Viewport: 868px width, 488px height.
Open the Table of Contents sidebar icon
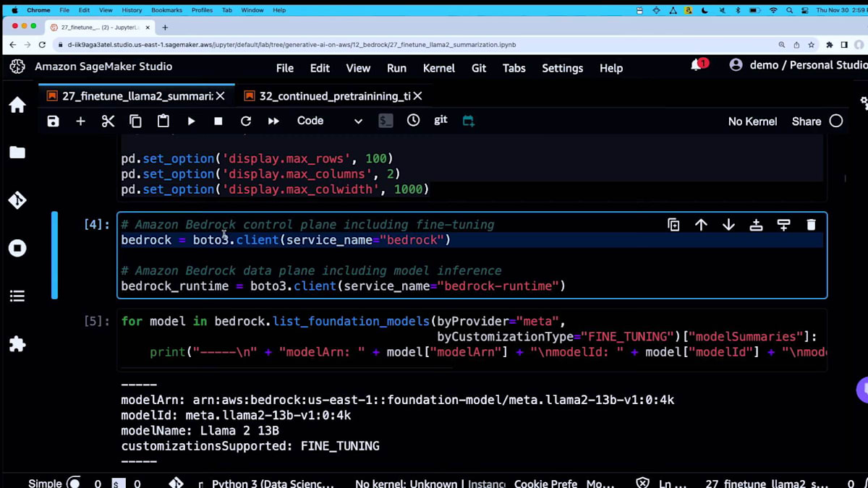(17, 296)
